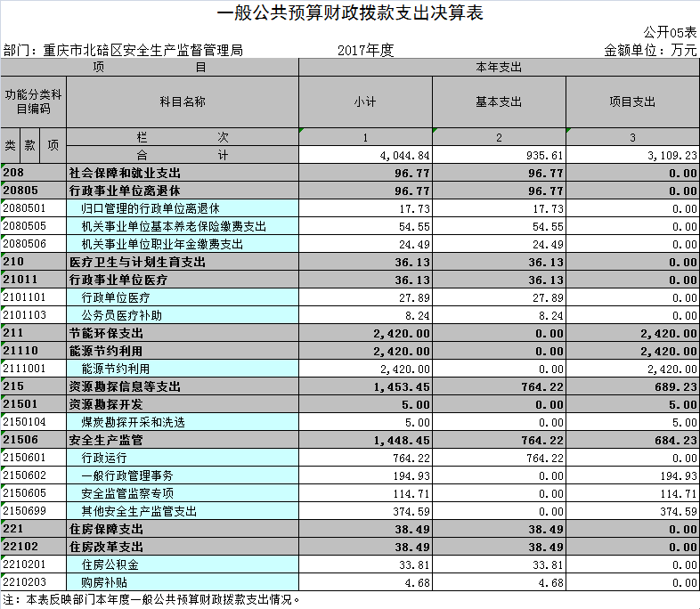The image size is (700, 609).
Task: Click code cell 20805
Action: coord(34,191)
